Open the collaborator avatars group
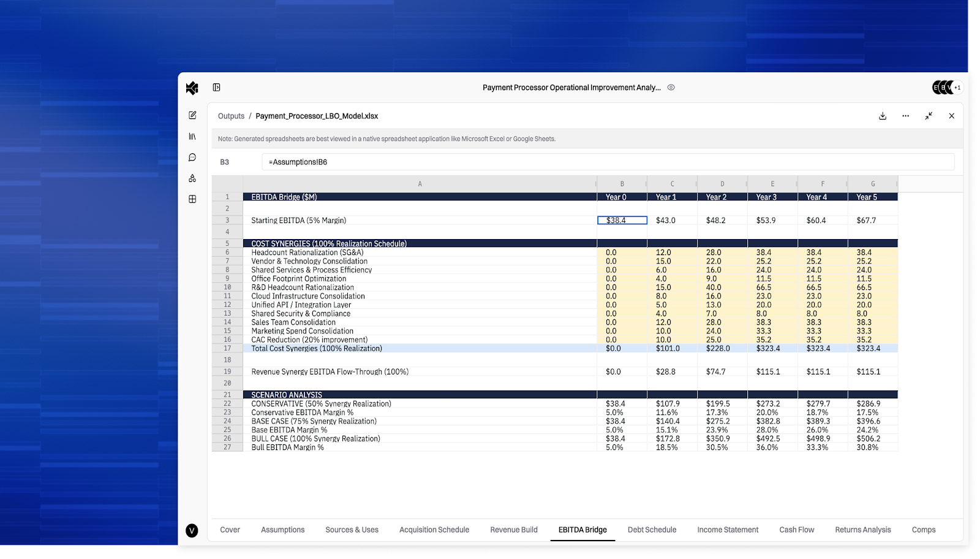Viewport: 980px width, 559px height. pos(947,88)
